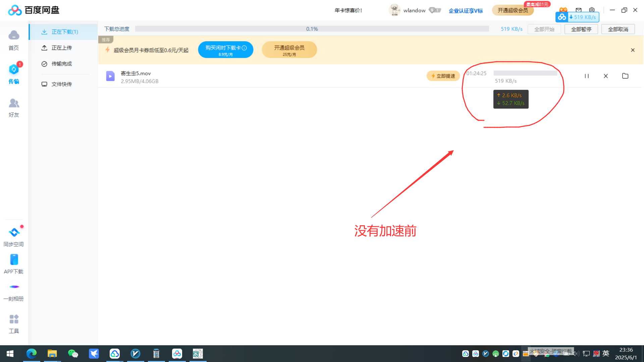Open the 传输 transfer section

[14, 74]
